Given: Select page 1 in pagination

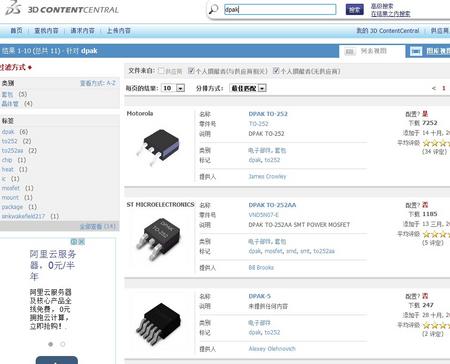Looking at the screenshot, I should (x=444, y=88).
